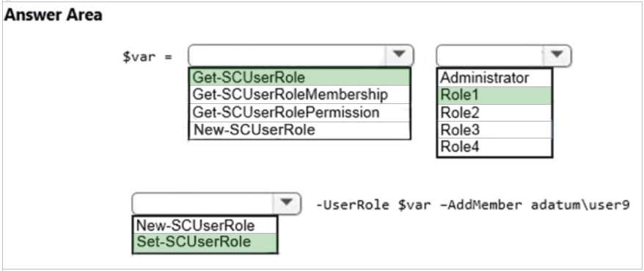Pick Role3 from the list
Image resolution: width=644 pixels, height=271 pixels.
[494, 130]
